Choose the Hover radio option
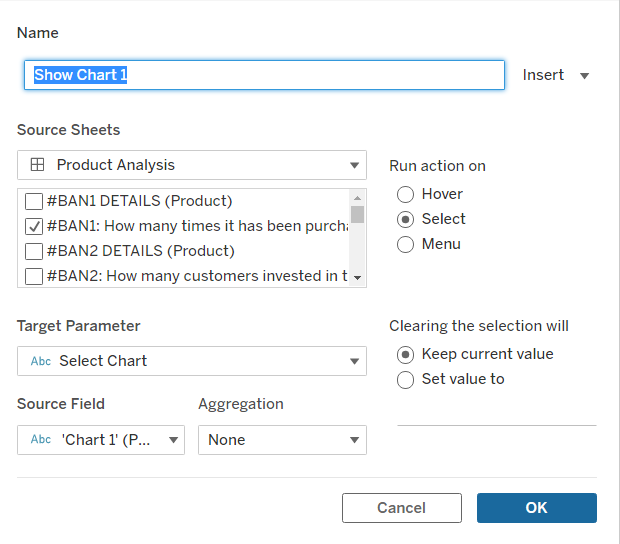This screenshot has width=620, height=544. (x=406, y=194)
